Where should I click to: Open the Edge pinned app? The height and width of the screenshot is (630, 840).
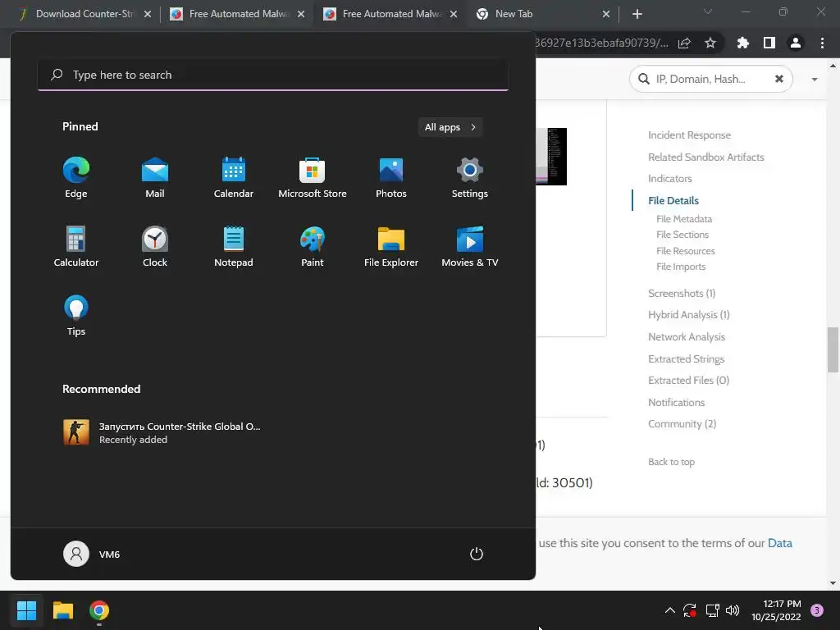click(76, 177)
